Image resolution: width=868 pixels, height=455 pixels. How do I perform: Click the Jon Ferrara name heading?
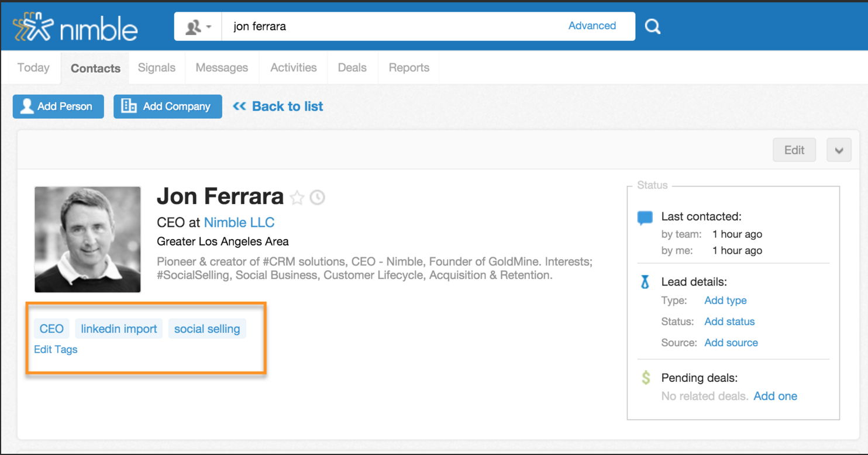click(220, 197)
